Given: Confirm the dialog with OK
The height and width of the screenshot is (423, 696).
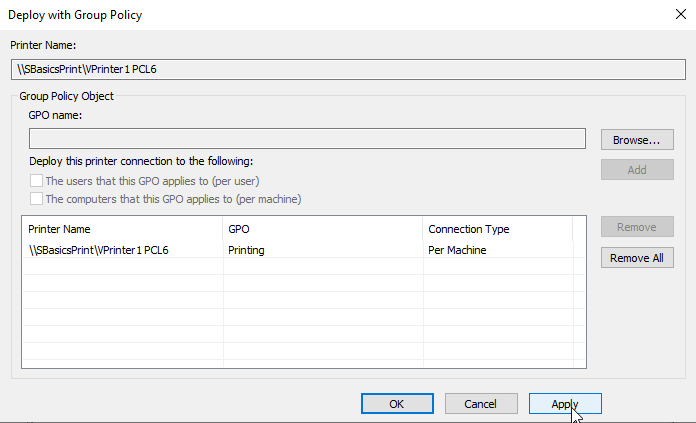Looking at the screenshot, I should [397, 403].
